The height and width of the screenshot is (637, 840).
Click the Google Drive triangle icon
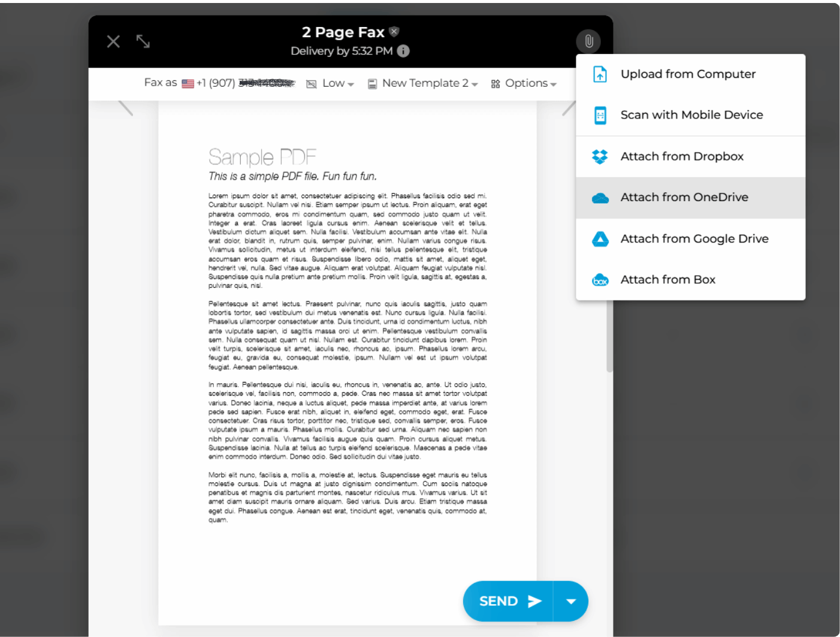[600, 239]
